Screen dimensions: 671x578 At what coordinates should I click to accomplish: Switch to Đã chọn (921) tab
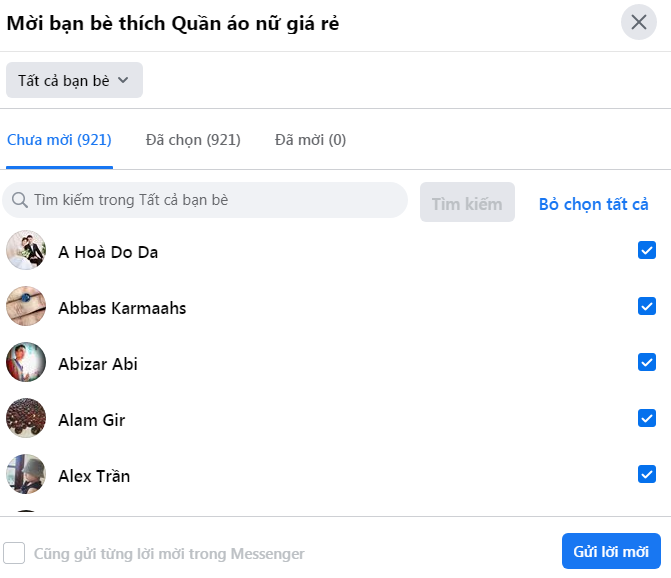[193, 140]
